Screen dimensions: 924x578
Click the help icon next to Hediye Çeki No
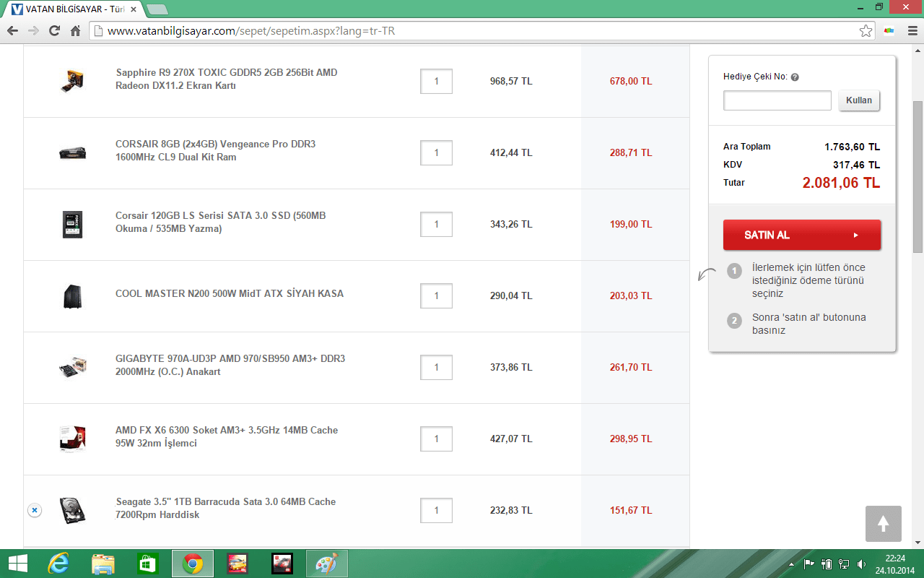tap(795, 77)
